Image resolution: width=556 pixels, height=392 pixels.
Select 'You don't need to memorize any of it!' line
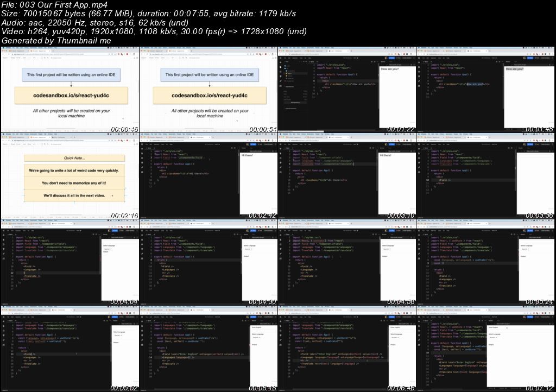74,183
